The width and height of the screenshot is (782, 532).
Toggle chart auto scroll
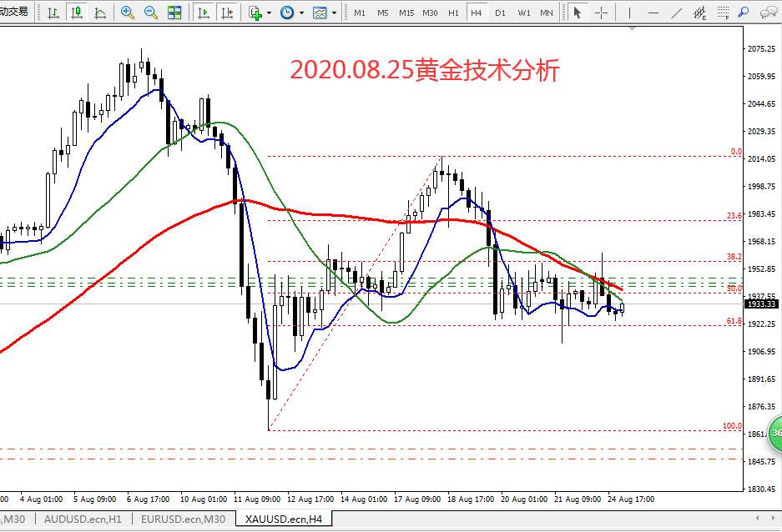[x=204, y=13]
